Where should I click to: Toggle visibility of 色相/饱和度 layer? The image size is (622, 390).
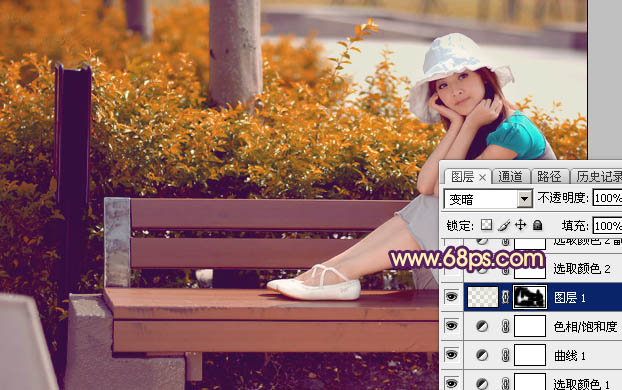click(451, 326)
